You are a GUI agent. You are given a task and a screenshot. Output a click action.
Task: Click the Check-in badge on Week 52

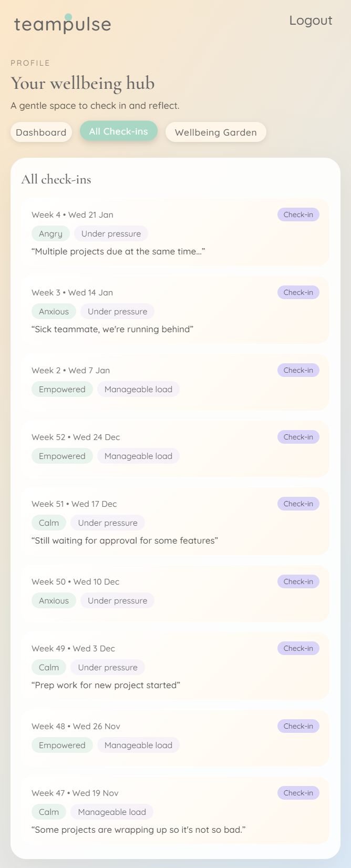click(298, 436)
